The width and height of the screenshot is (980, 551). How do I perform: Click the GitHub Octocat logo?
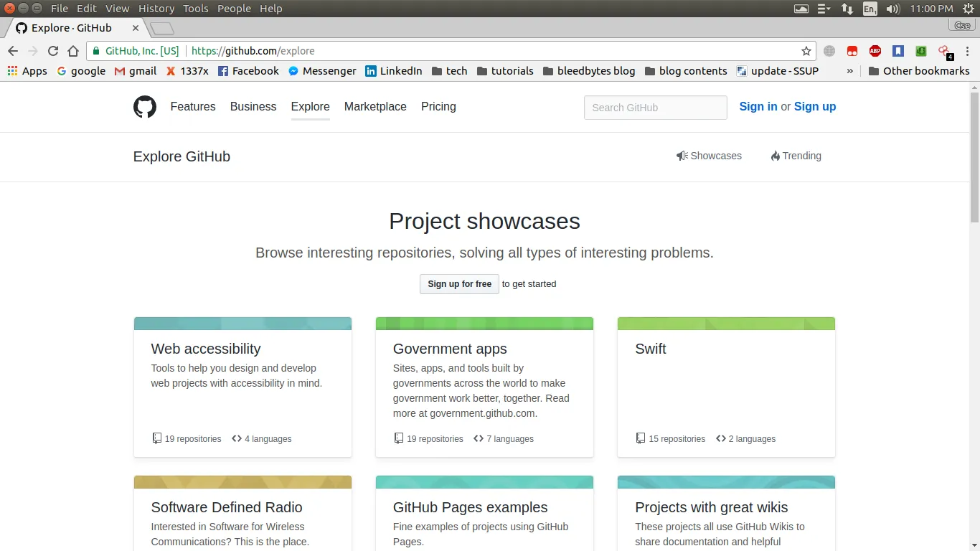(x=145, y=107)
